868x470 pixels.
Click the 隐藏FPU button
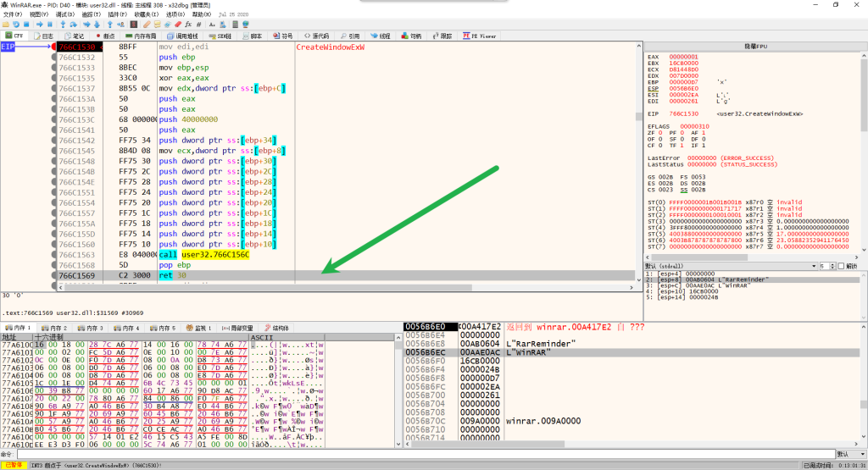[755, 46]
